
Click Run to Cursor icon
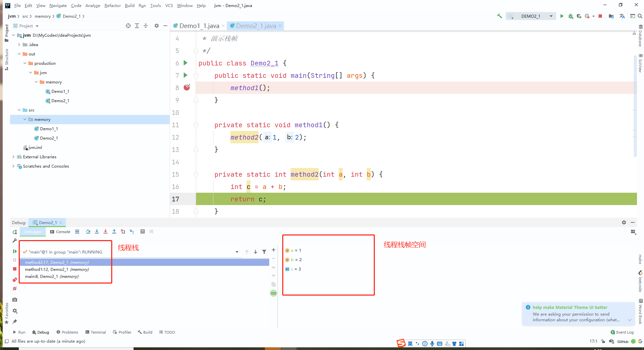point(132,231)
